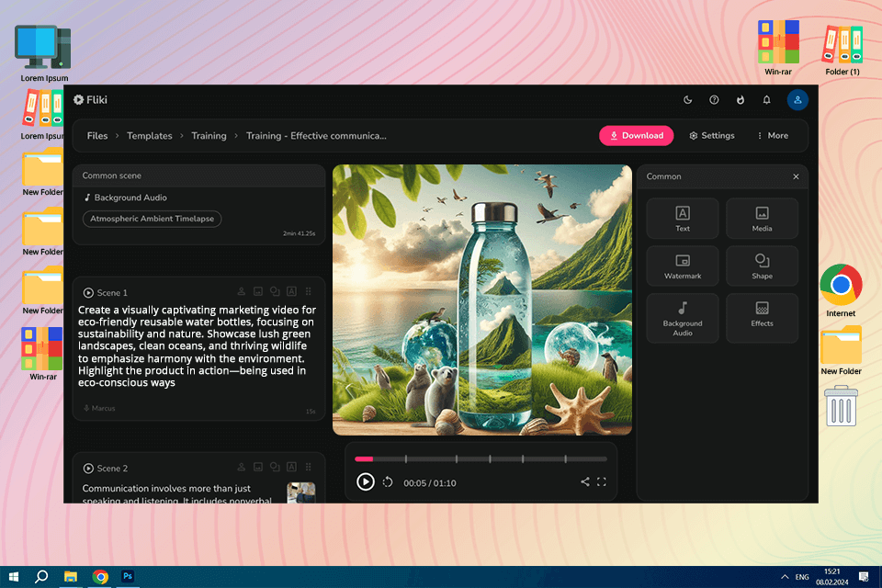The width and height of the screenshot is (882, 588).
Task: Close the Common panel
Action: tap(796, 176)
